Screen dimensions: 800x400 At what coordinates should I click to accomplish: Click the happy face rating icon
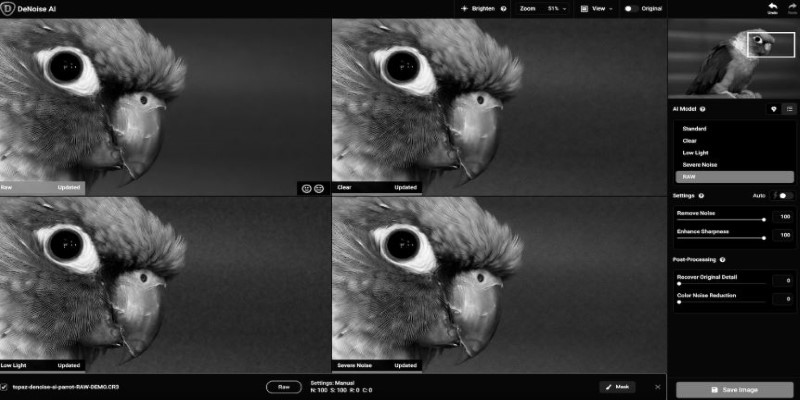(x=305, y=188)
